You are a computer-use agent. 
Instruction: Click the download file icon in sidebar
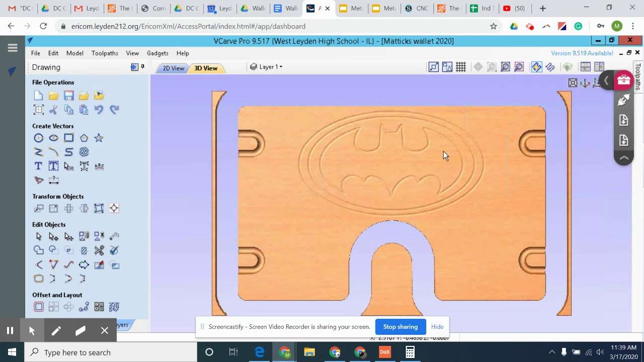(623, 120)
